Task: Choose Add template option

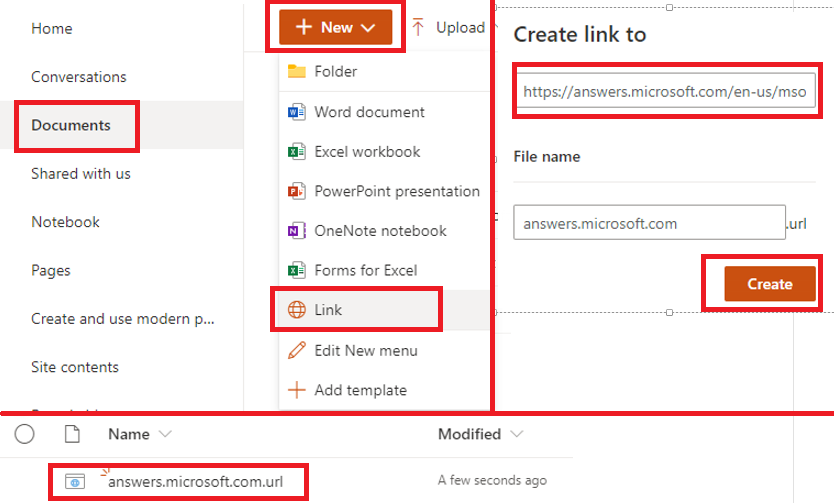Action: pos(384,390)
